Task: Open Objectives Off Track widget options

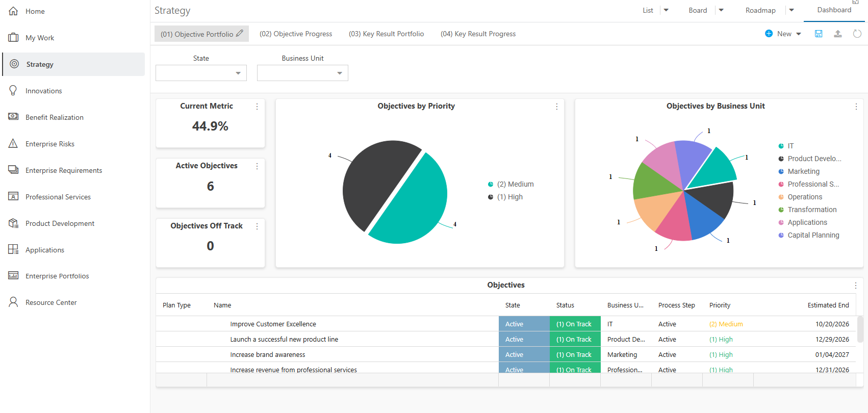Action: pyautogui.click(x=257, y=226)
